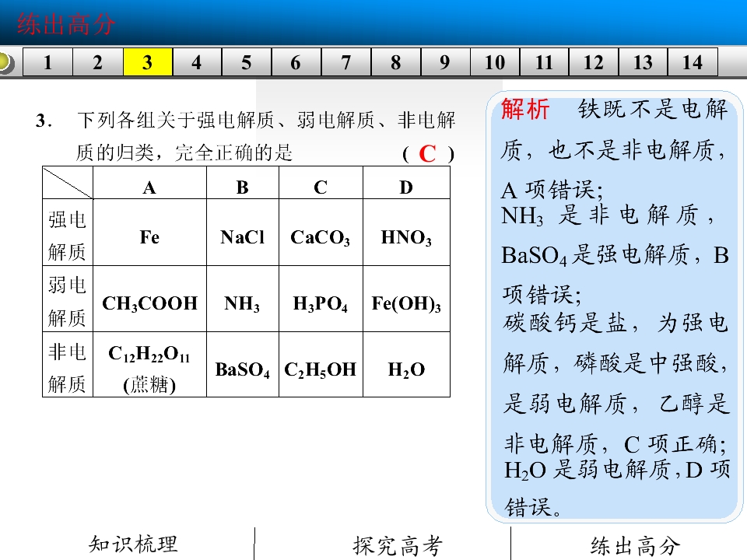The width and height of the screenshot is (747, 560).
Task: Go to question 1 tab
Action: (47, 62)
